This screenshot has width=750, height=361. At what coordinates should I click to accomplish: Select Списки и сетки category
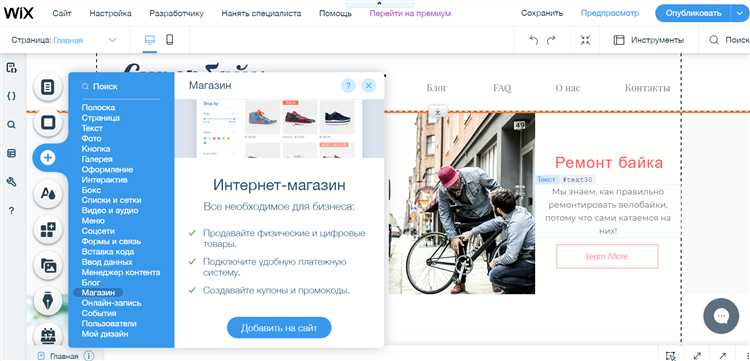tap(111, 200)
